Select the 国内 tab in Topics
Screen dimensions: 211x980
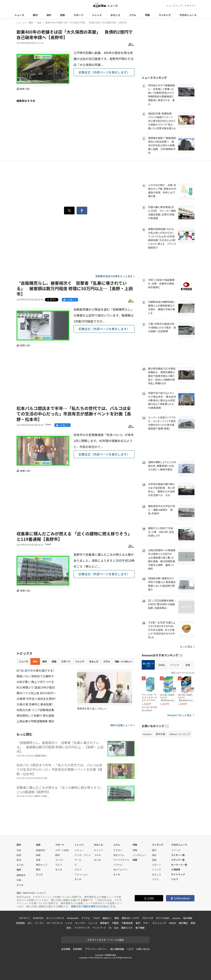[x=35, y=662]
